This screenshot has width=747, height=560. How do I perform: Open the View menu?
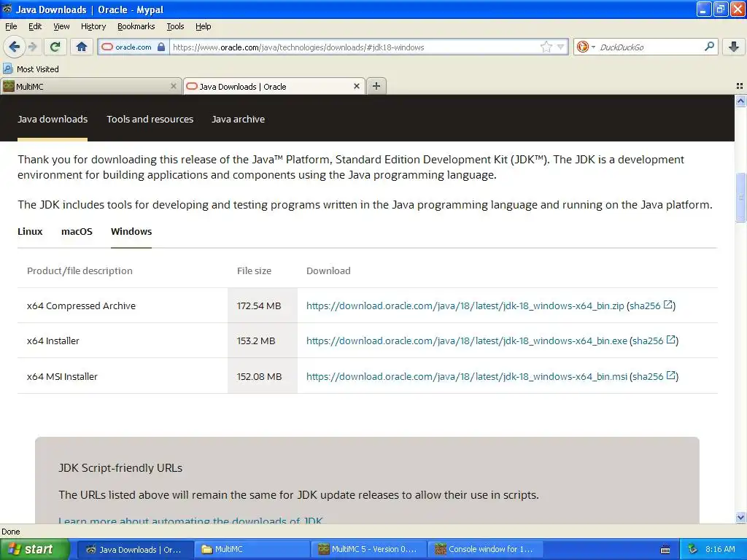(x=61, y=26)
